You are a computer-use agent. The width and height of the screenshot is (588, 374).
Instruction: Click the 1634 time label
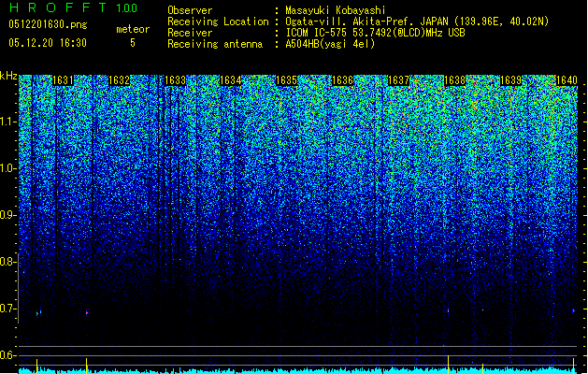point(231,80)
